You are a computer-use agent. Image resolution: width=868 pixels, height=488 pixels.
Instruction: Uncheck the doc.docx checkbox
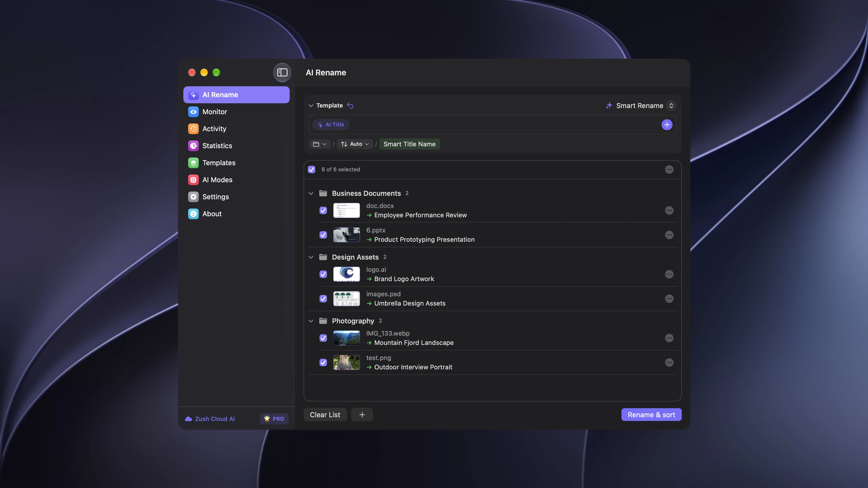[323, 210]
